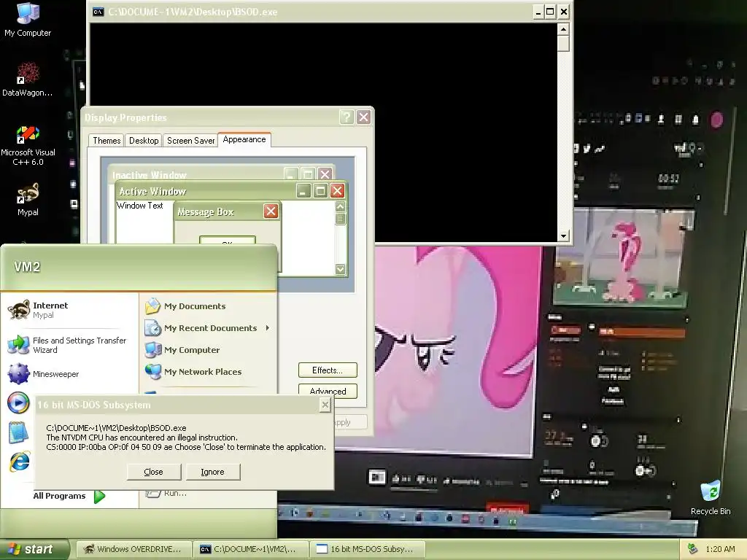Click the Advanced button in Display Properties
This screenshot has height=560, width=747.
point(328,391)
